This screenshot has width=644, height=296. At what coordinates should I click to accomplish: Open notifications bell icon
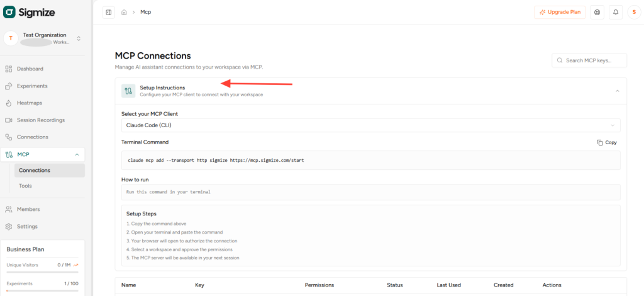coord(616,13)
